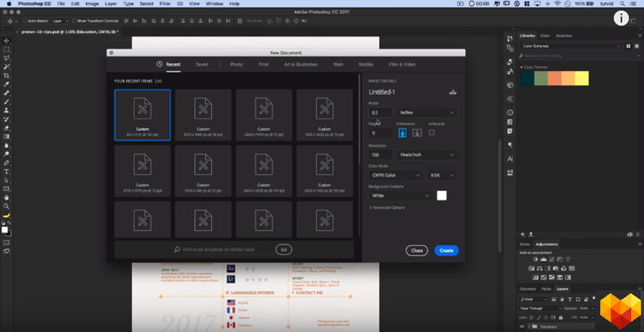Expand Advanced Options

tap(387, 207)
